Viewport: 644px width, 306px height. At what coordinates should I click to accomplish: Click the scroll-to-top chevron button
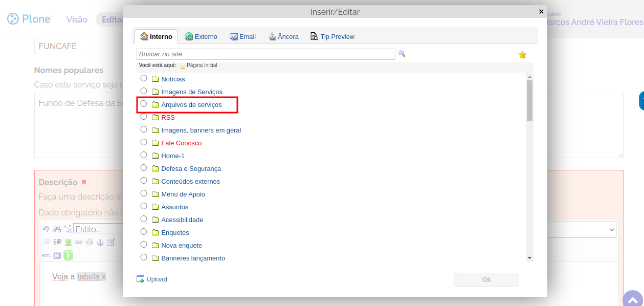pos(633,300)
